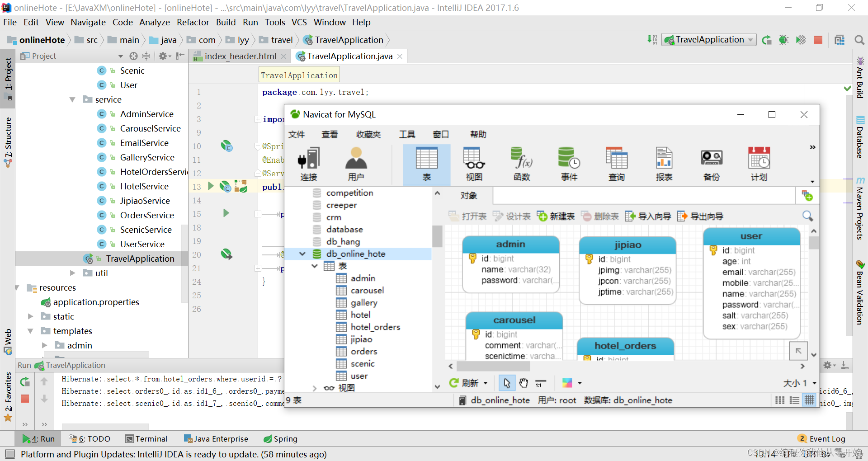Expand the 视图 node in Navicat tree
868x461 pixels.
pos(315,388)
